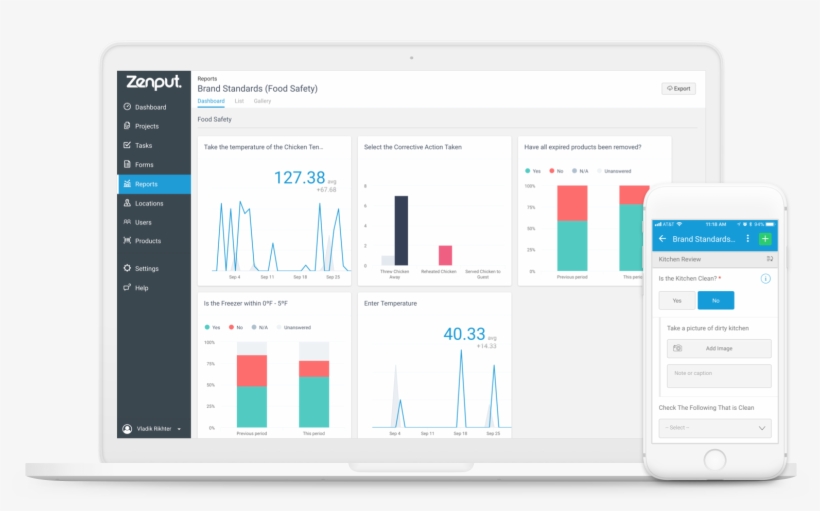Switch to the Gallery tab
The image size is (820, 511).
click(x=262, y=101)
